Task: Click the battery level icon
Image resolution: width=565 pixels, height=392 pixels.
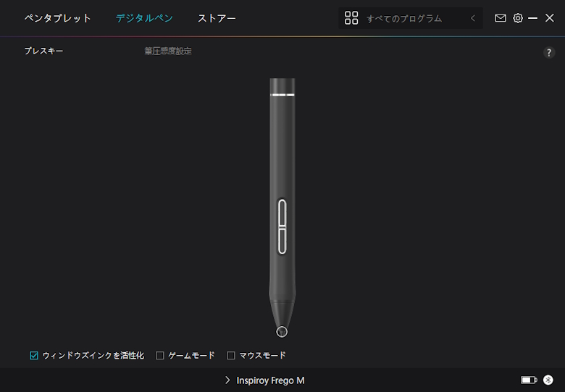Action: click(529, 380)
